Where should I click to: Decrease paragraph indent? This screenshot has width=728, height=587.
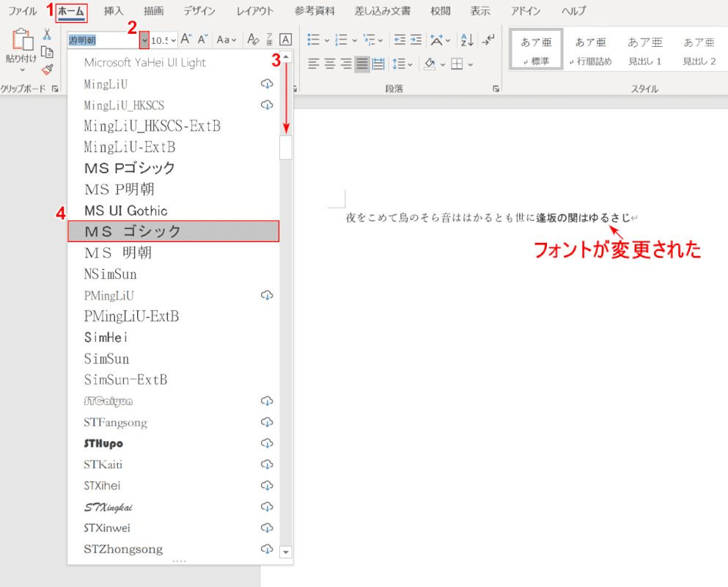click(400, 40)
